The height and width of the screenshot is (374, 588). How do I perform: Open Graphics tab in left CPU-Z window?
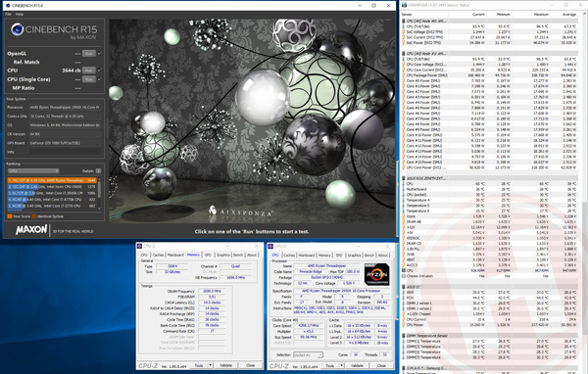coord(222,255)
